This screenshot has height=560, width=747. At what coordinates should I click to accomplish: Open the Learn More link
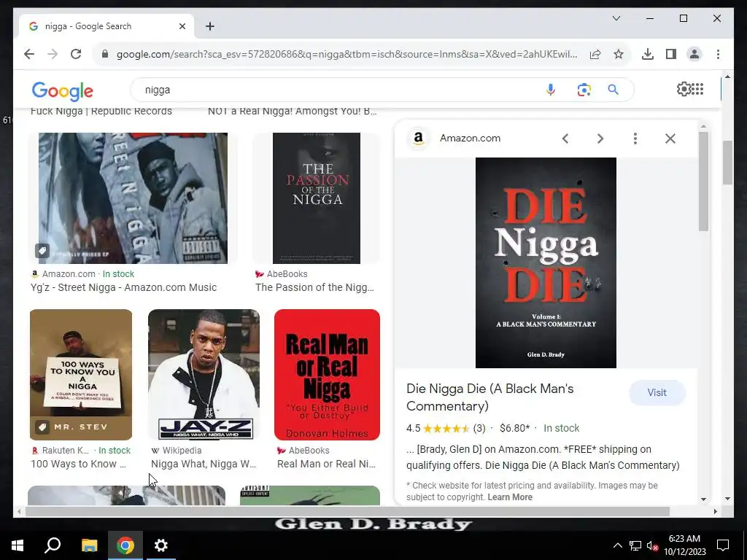tap(510, 497)
